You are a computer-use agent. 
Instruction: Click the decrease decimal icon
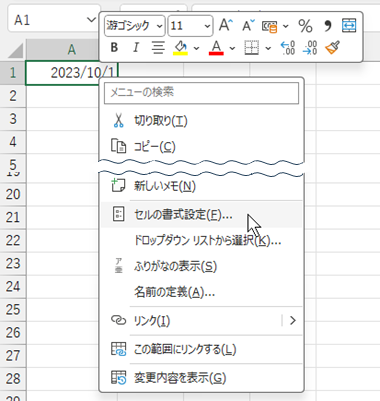(310, 48)
